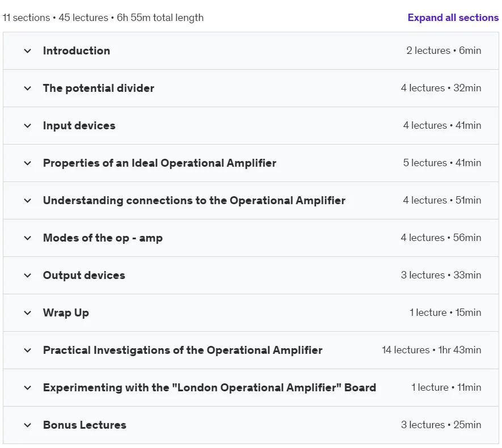Click Bonus Lectures heading text
Viewport: 502px width, 448px height.
(85, 425)
